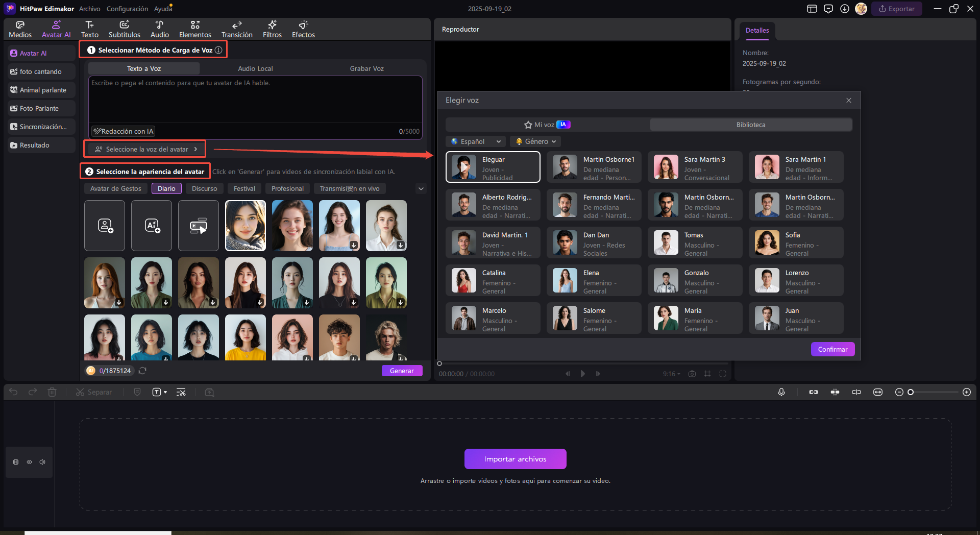Screen dimensions: 980x535
Task: Click the microphone record icon
Action: pos(781,392)
